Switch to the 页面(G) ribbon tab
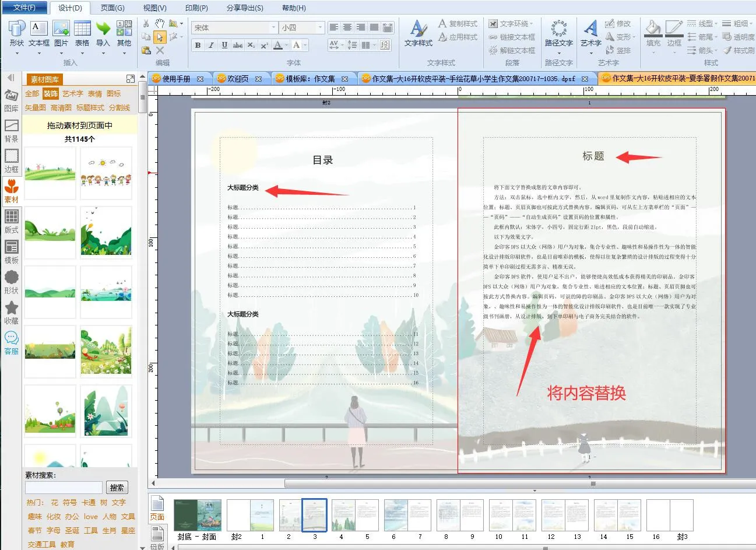 112,8
